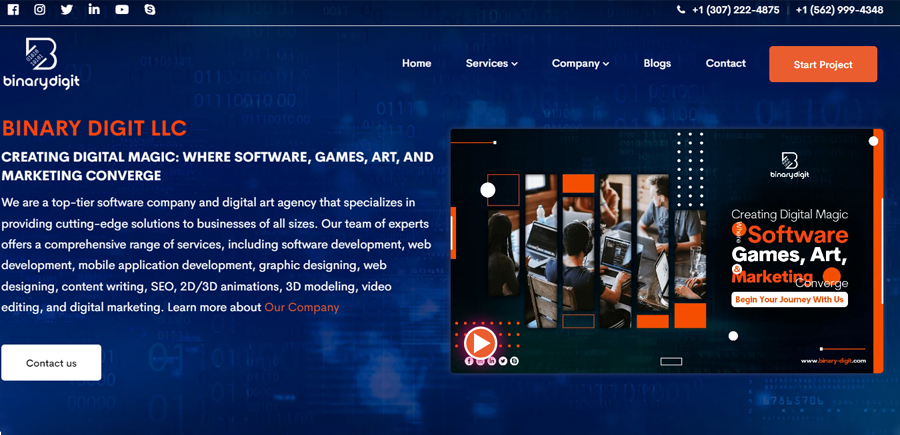Open the Blogs menu item
The width and height of the screenshot is (900, 435).
[x=657, y=64]
